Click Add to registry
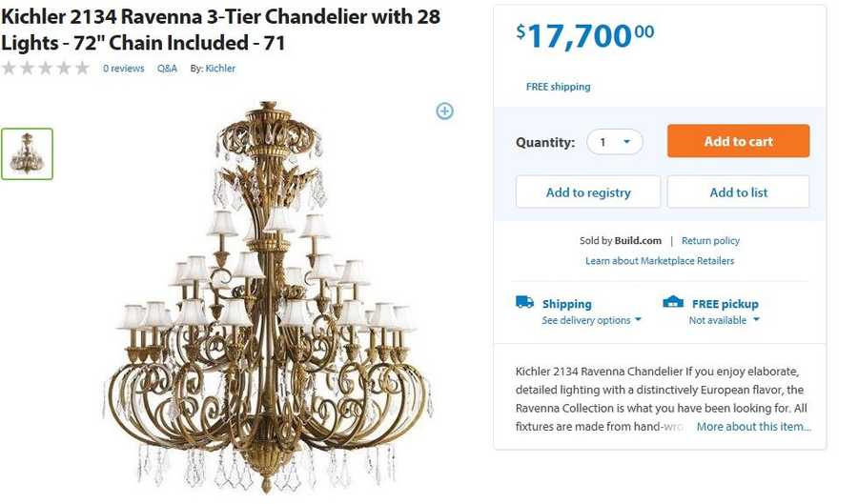This screenshot has width=858, height=504. point(588,192)
